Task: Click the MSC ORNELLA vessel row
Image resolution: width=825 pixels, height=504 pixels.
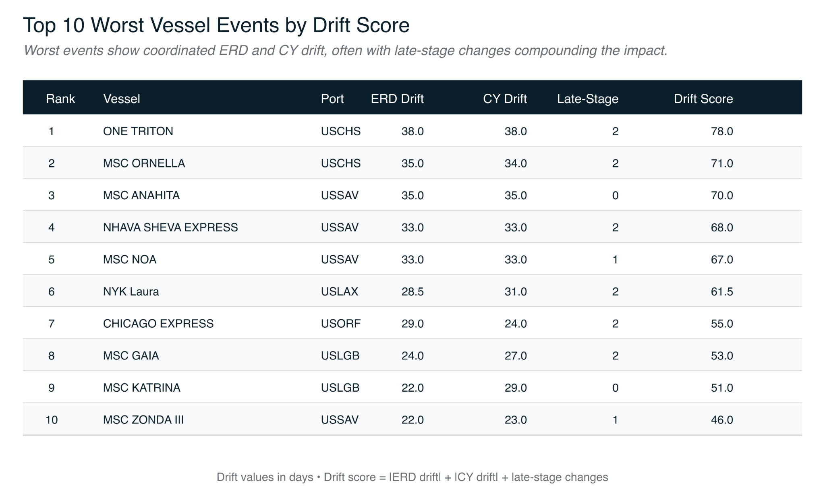Action: tap(144, 163)
